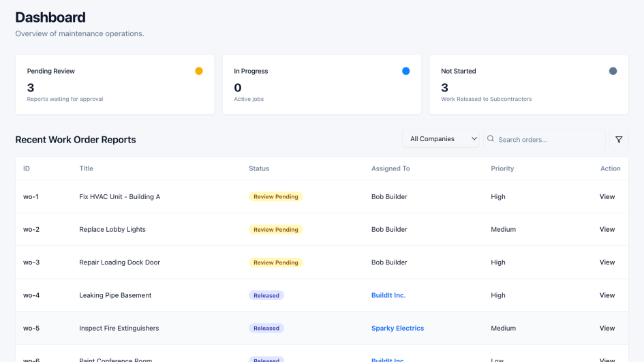Click the wo-3 ID cell
The image size is (644, 362).
(x=31, y=262)
